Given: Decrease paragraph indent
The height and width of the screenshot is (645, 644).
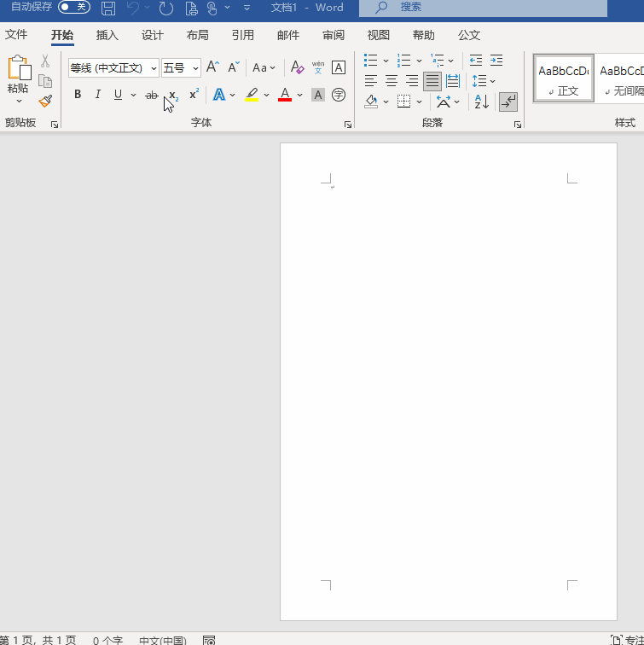Looking at the screenshot, I should coord(476,61).
